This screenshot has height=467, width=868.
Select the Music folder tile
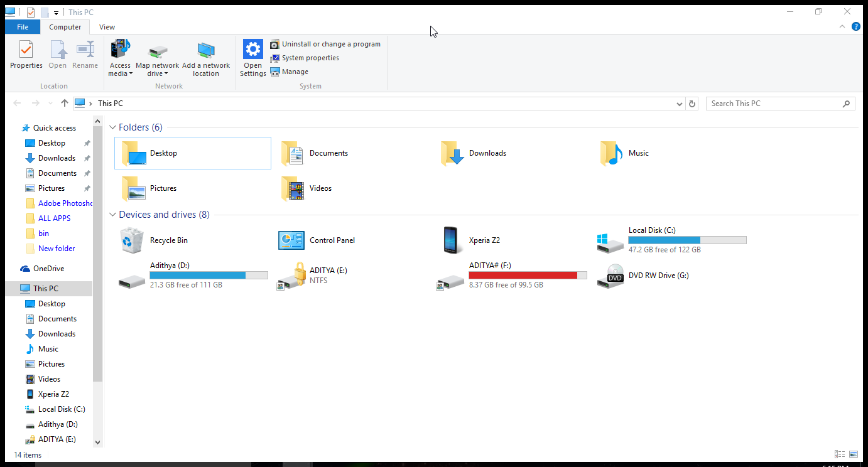click(x=671, y=153)
